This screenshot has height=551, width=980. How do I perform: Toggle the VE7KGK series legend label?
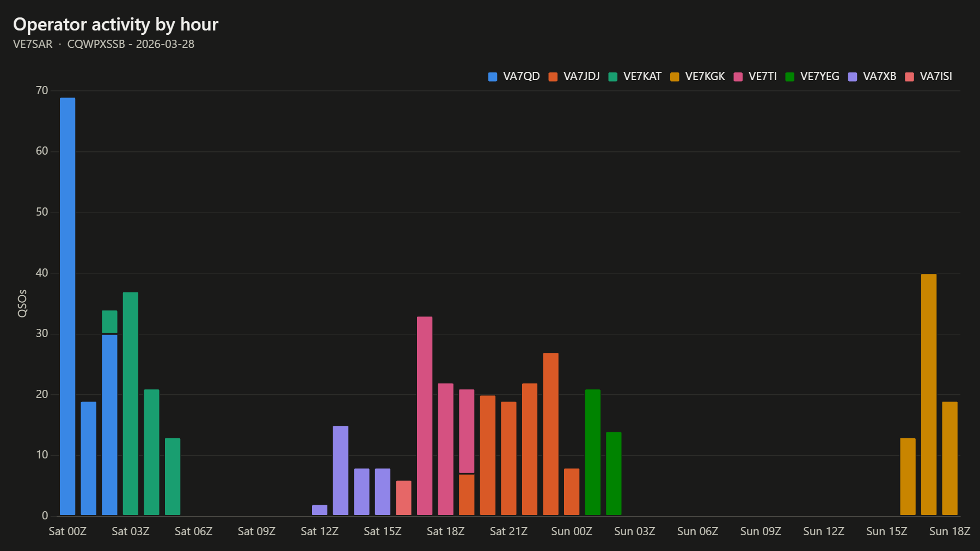click(705, 77)
